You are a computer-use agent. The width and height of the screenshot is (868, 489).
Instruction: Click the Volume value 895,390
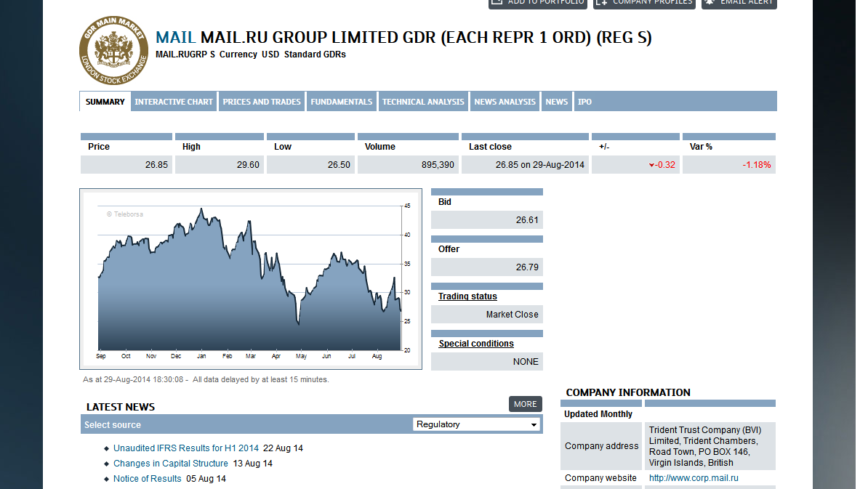[438, 165]
